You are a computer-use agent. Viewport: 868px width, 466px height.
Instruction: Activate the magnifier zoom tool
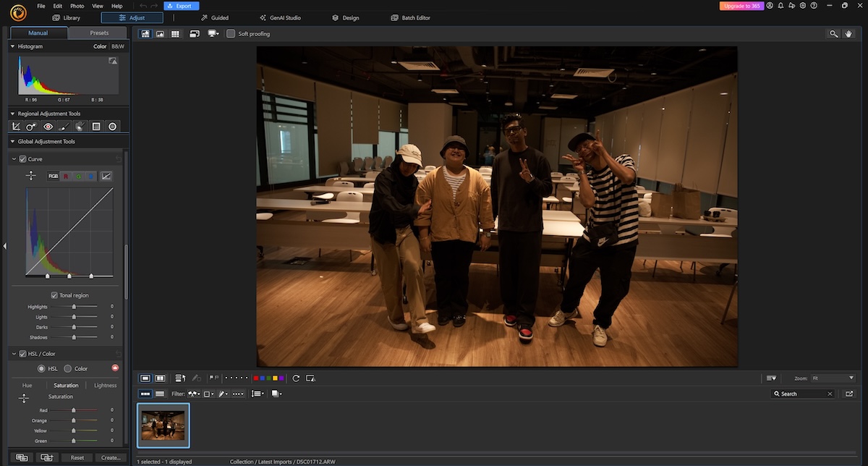pos(833,33)
